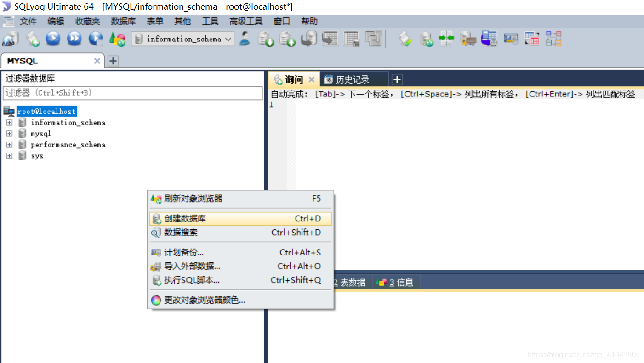Click the execute query play icon
Screen dimensions: 644x363
53,39
